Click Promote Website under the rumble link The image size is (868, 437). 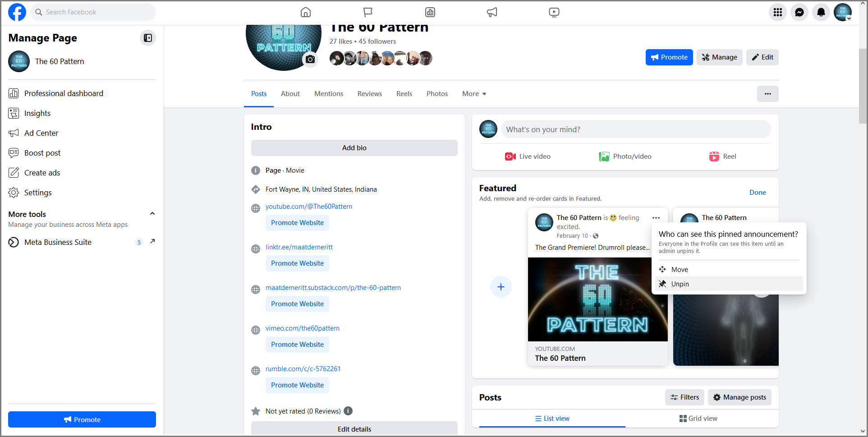298,385
